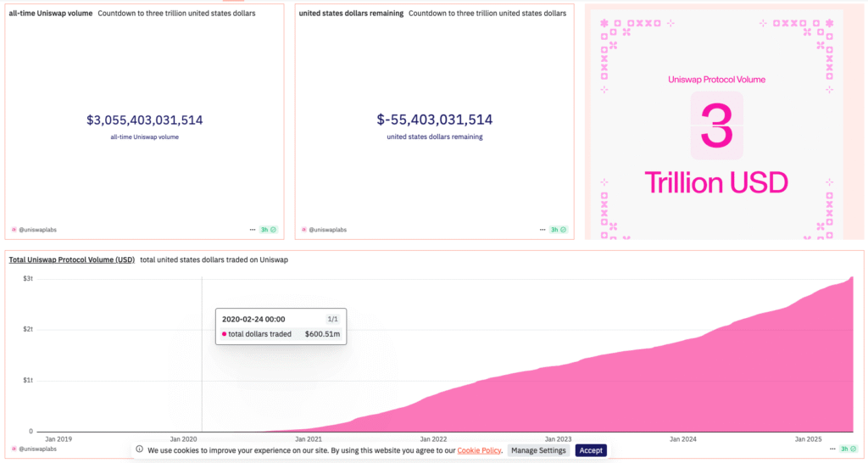The height and width of the screenshot is (463, 868).
Task: Click 3h refresh badge on dollars remaining panel
Action: (559, 229)
